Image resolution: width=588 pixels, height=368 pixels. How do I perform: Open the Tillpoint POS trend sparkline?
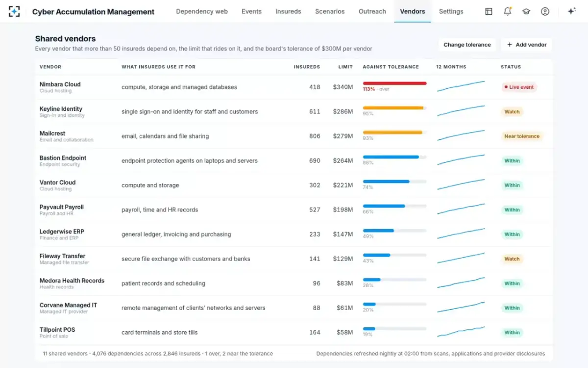[461, 332]
